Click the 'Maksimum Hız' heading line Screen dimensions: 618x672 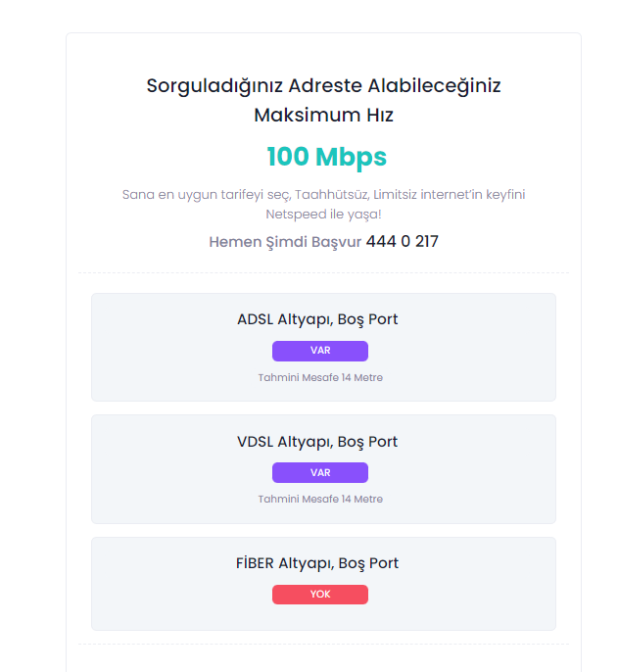click(x=323, y=115)
